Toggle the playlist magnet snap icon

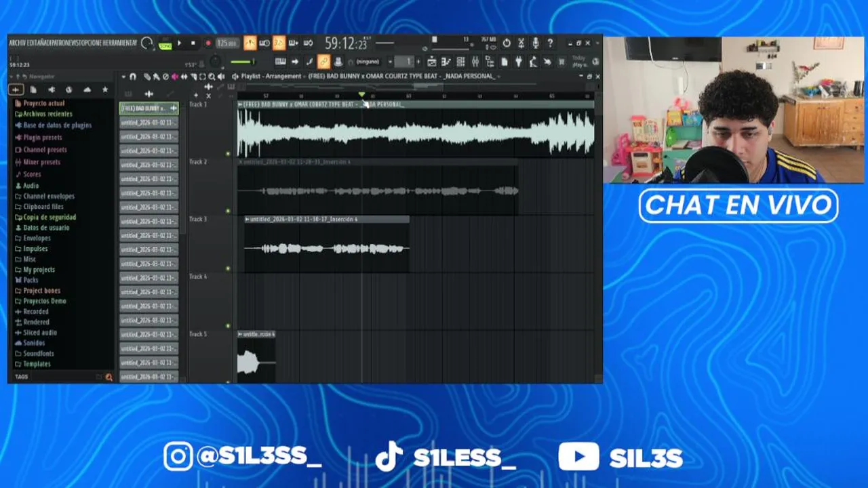(133, 77)
